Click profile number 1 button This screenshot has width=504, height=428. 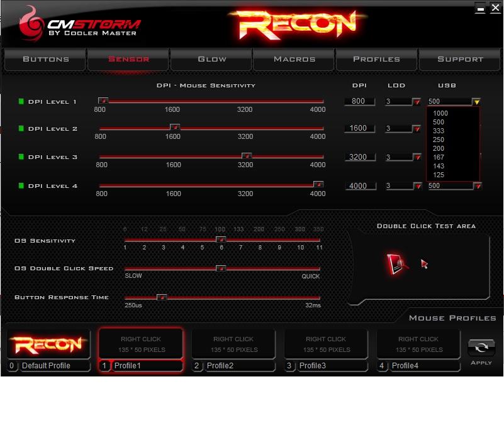pos(104,366)
